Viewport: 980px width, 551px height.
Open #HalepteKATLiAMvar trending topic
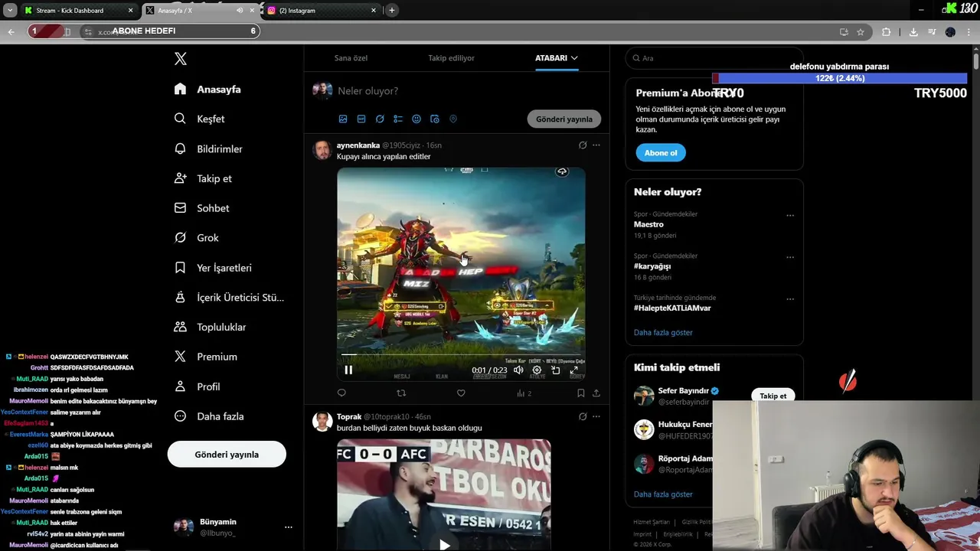coord(672,308)
